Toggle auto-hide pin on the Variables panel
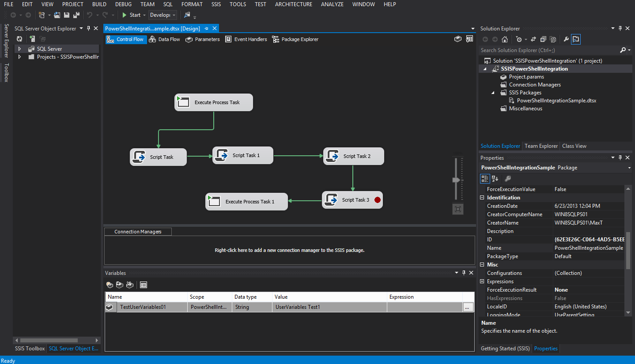This screenshot has width=635, height=364. click(x=464, y=273)
